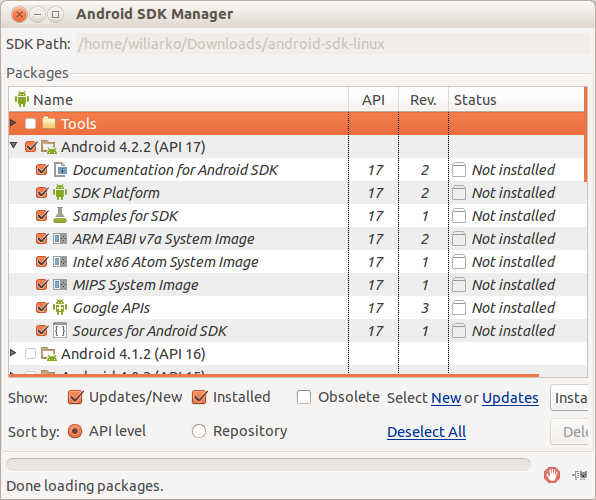This screenshot has width=596, height=500.
Task: Uncheck the Samples for SDK checkbox
Action: point(42,216)
